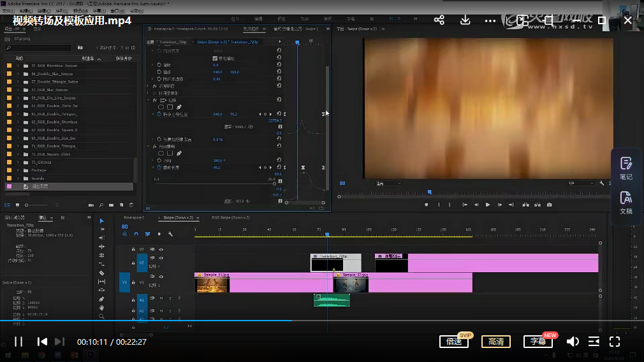Open playback resolution 1/4 dropdown
Image resolution: width=644 pixels, height=362 pixels.
point(581,183)
